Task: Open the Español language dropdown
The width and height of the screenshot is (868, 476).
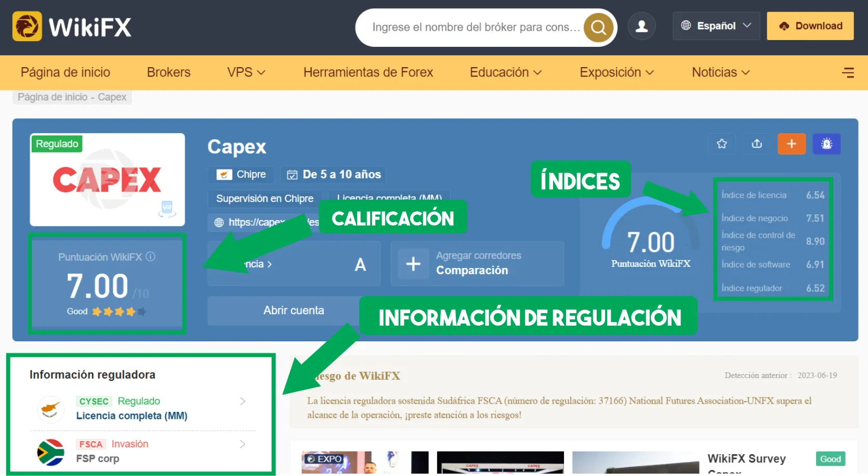Action: pos(716,26)
